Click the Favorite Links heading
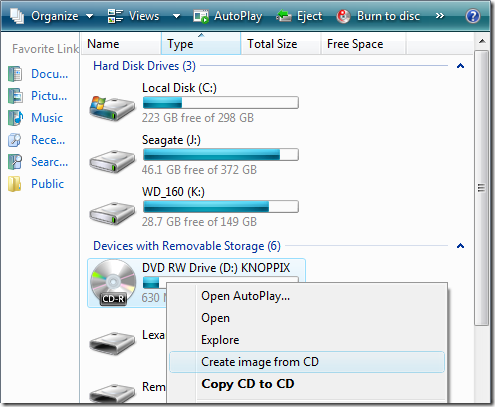 click(x=46, y=49)
